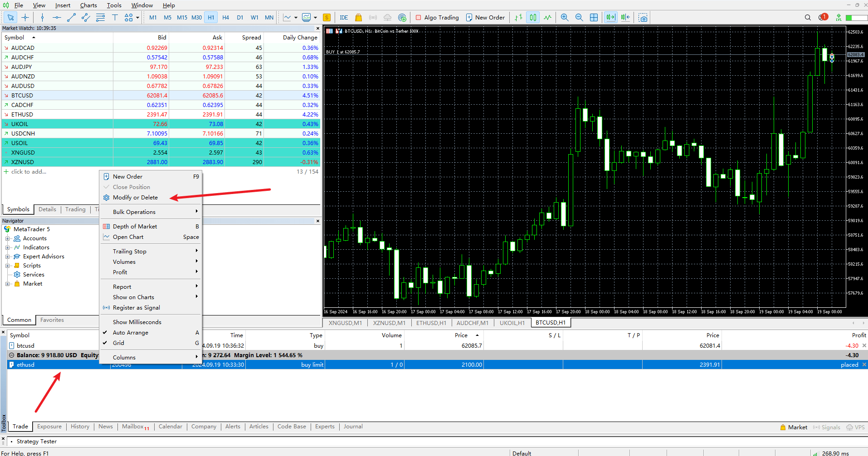This screenshot has height=456, width=868.
Task: Open the Insert menu
Action: point(63,5)
